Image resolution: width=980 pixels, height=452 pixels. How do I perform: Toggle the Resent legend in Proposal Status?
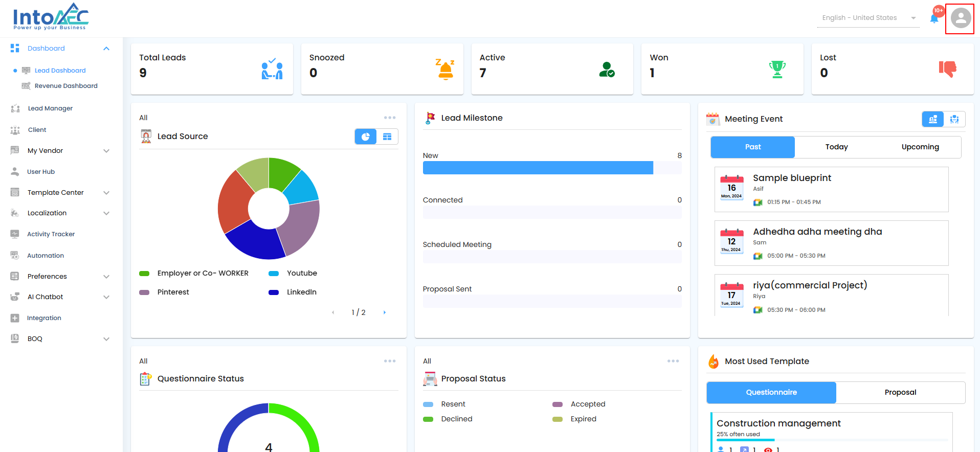click(428, 404)
